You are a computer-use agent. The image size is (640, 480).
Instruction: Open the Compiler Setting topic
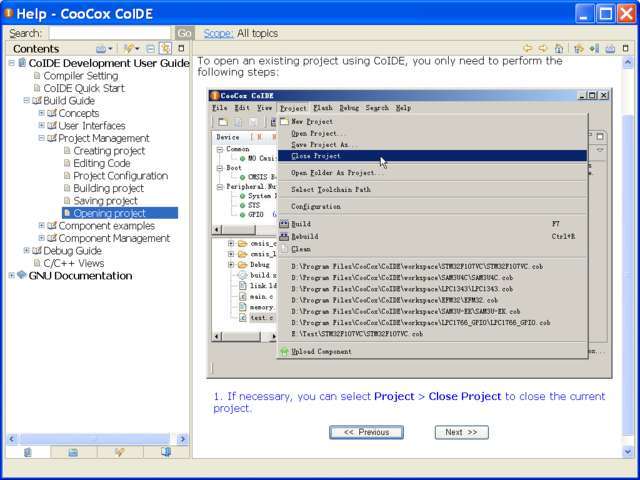point(81,76)
